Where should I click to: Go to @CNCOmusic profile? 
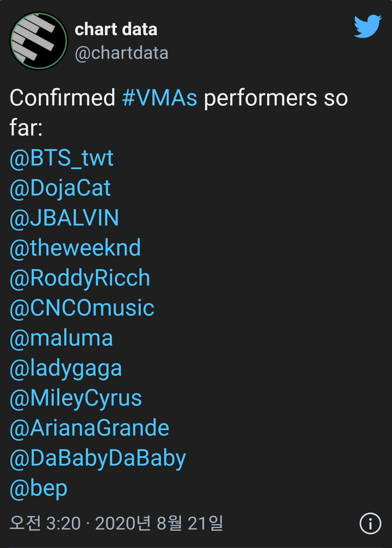(82, 308)
